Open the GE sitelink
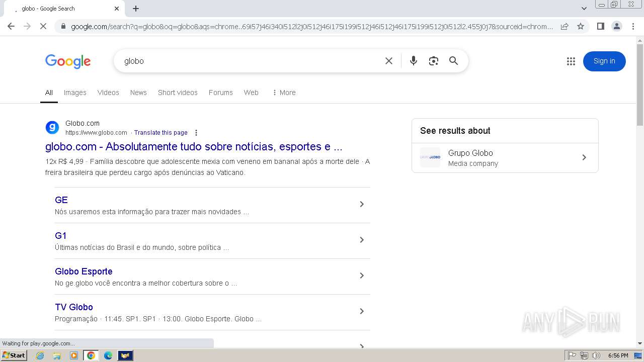The height and width of the screenshot is (362, 644). pyautogui.click(x=61, y=200)
